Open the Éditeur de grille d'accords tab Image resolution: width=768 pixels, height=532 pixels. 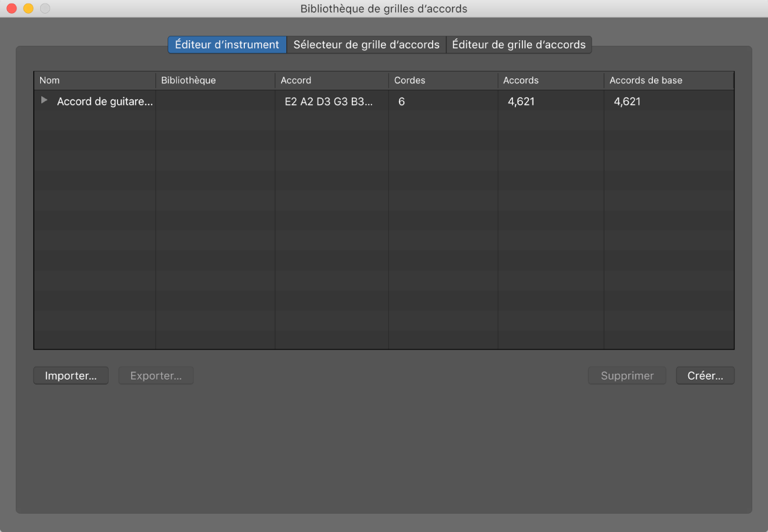coord(518,45)
